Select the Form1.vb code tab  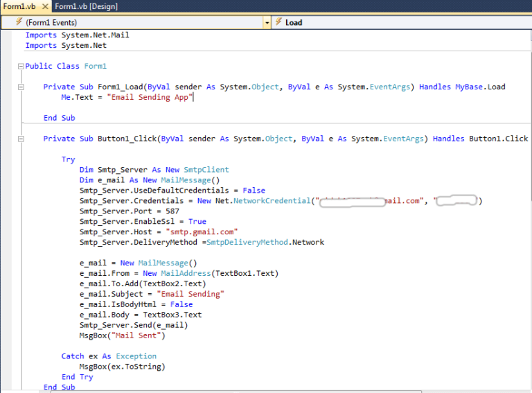tap(17, 6)
